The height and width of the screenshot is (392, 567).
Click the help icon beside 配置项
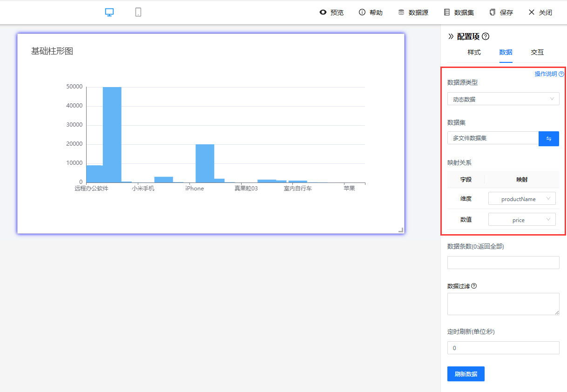tap(486, 36)
